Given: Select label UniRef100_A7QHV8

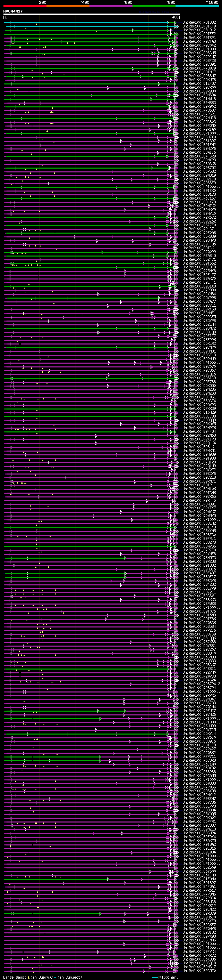Looking at the screenshot, I should 199,929.
